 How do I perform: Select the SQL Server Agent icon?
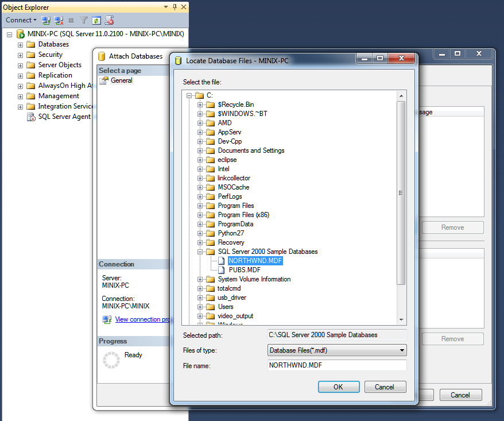click(31, 117)
